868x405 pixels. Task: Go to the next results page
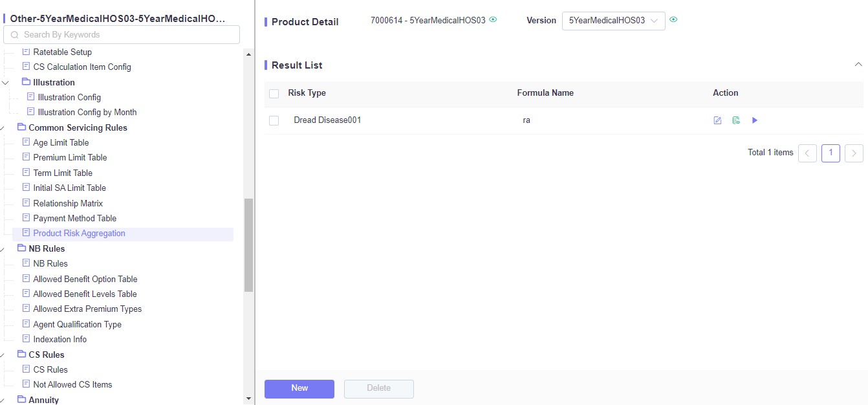(x=854, y=153)
